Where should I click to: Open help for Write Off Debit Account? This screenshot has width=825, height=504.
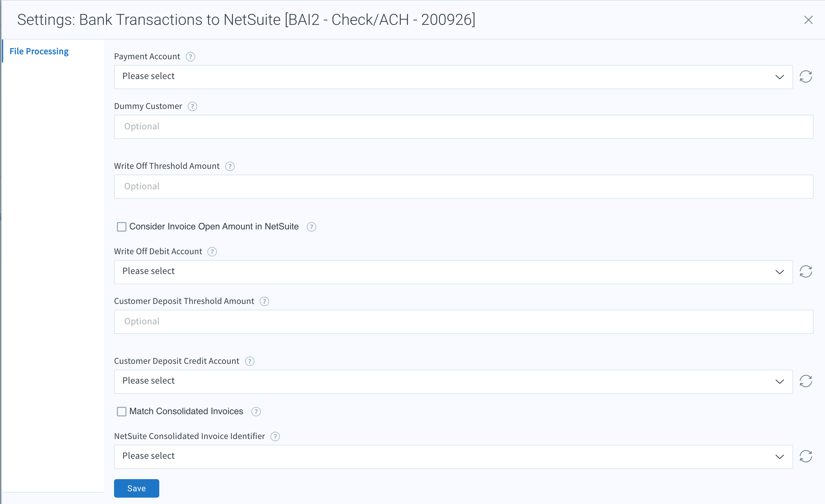click(x=212, y=252)
